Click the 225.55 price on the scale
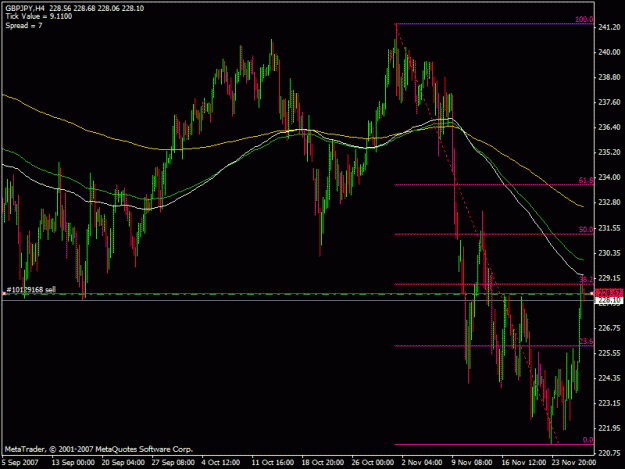625x469 pixels. [609, 353]
